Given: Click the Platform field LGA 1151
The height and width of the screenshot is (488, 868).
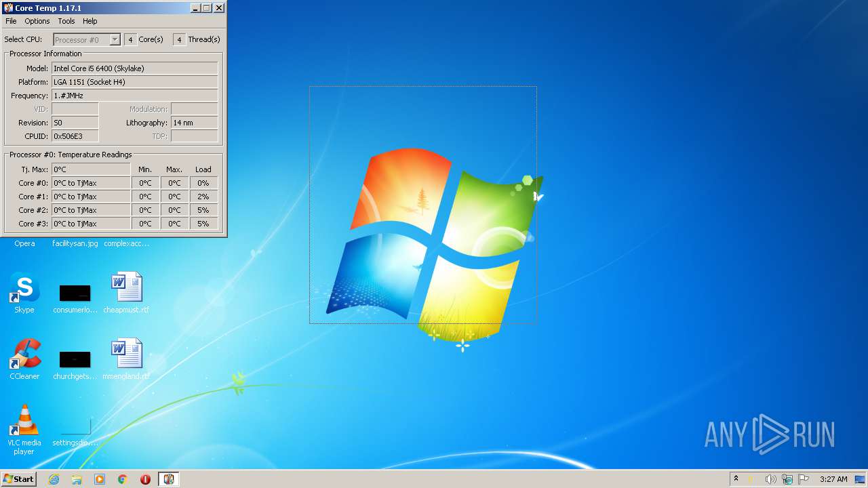Looking at the screenshot, I should (135, 82).
